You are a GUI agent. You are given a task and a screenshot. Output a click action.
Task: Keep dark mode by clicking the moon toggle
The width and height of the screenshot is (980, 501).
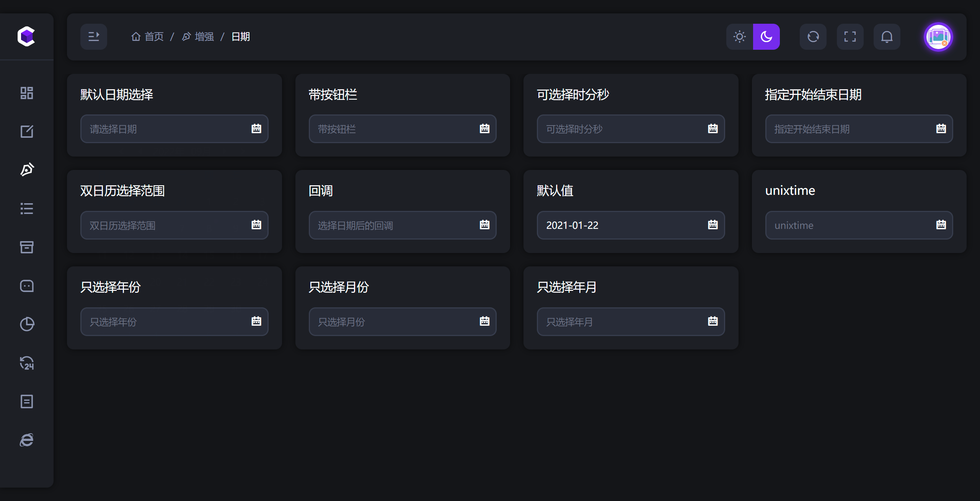coord(766,36)
